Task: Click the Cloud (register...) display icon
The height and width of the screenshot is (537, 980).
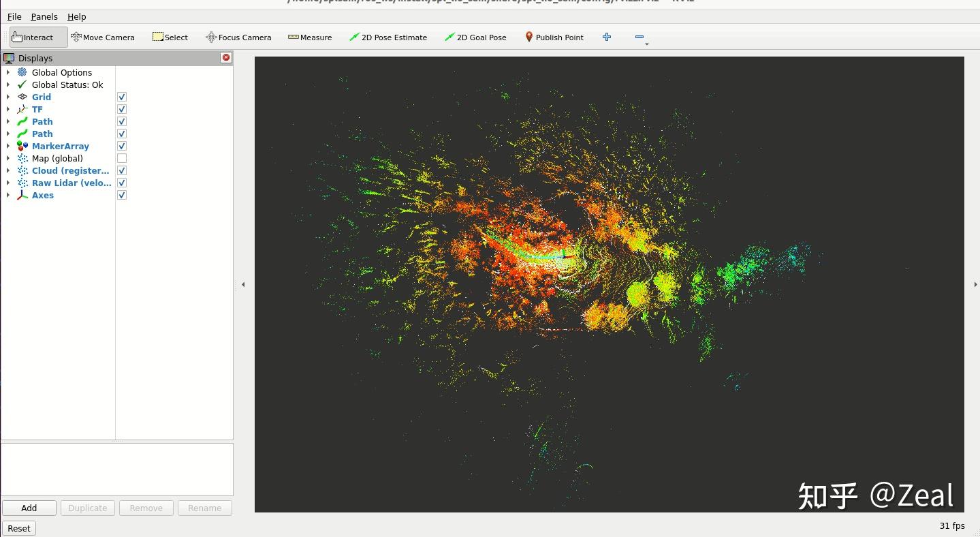Action: pos(22,170)
